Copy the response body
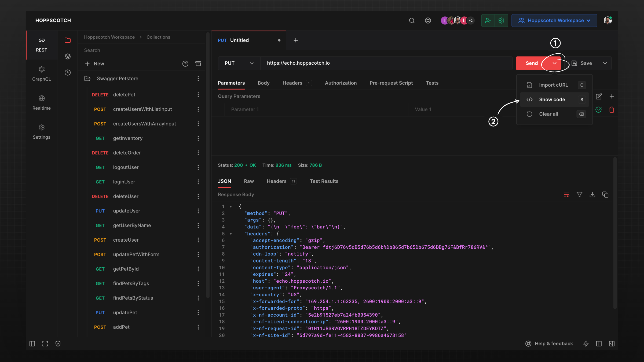 [605, 195]
